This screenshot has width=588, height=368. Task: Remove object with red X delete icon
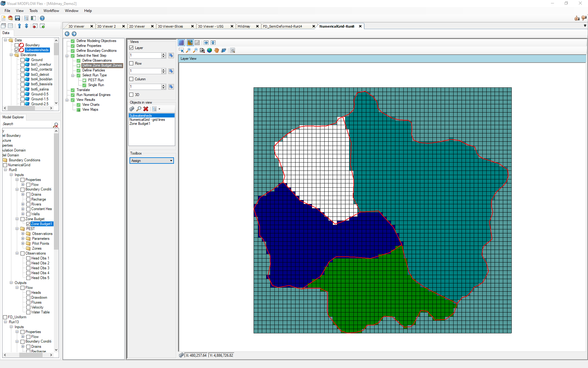[x=146, y=109]
